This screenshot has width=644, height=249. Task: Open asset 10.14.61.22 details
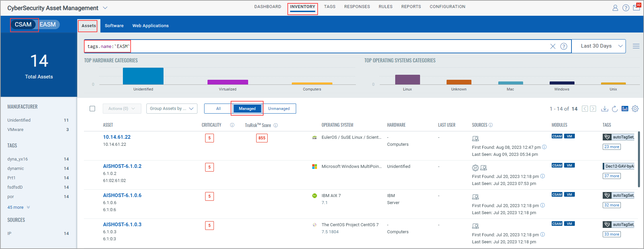point(117,137)
